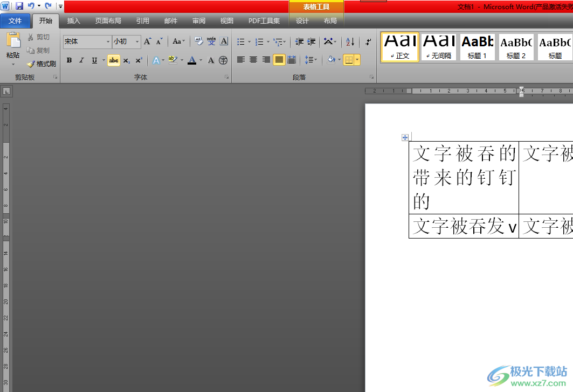Apply distributed alignment
This screenshot has height=392, width=573.
click(x=292, y=59)
